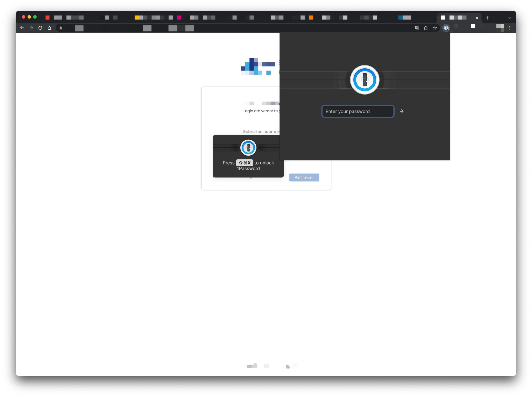532x397 pixels.
Task: Click the 'Press ⇧⌘X to unlock 1Password' prompt
Action: point(248,166)
